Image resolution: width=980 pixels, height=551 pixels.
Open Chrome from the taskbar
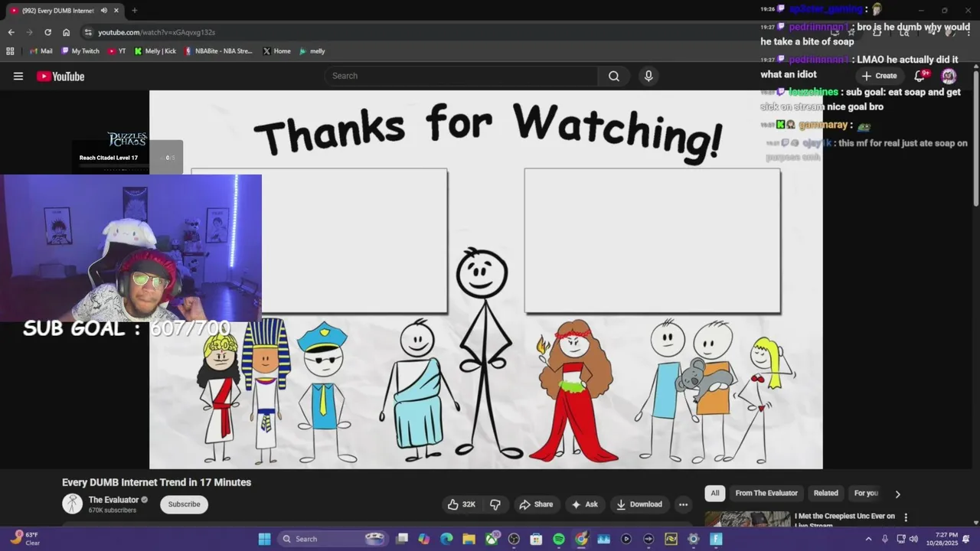pyautogui.click(x=581, y=539)
